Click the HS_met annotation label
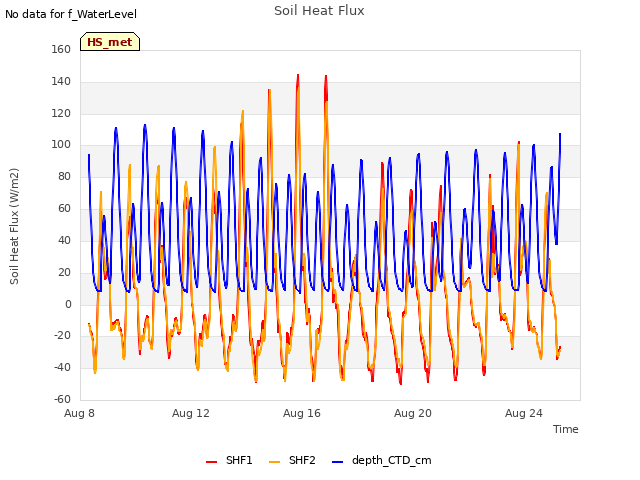This screenshot has width=640, height=480. pyautogui.click(x=110, y=42)
